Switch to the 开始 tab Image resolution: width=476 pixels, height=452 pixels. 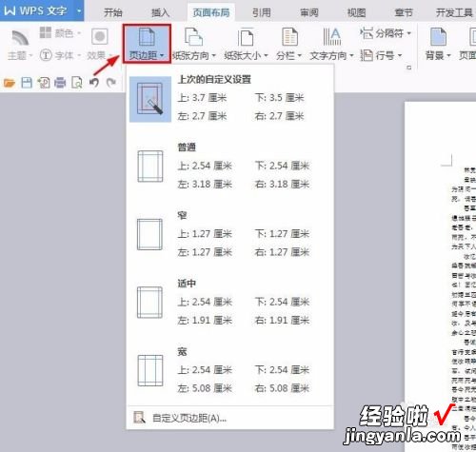click(113, 12)
